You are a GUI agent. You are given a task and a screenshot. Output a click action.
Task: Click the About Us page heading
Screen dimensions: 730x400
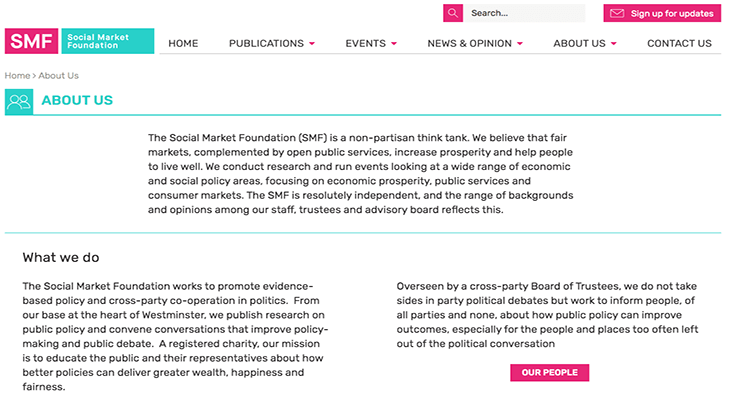pos(77,100)
